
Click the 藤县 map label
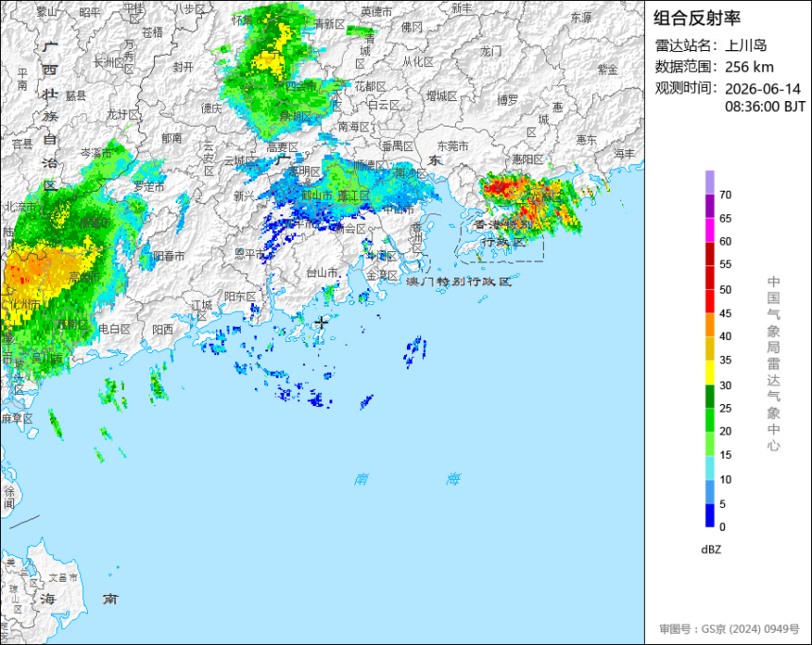[x=76, y=95]
